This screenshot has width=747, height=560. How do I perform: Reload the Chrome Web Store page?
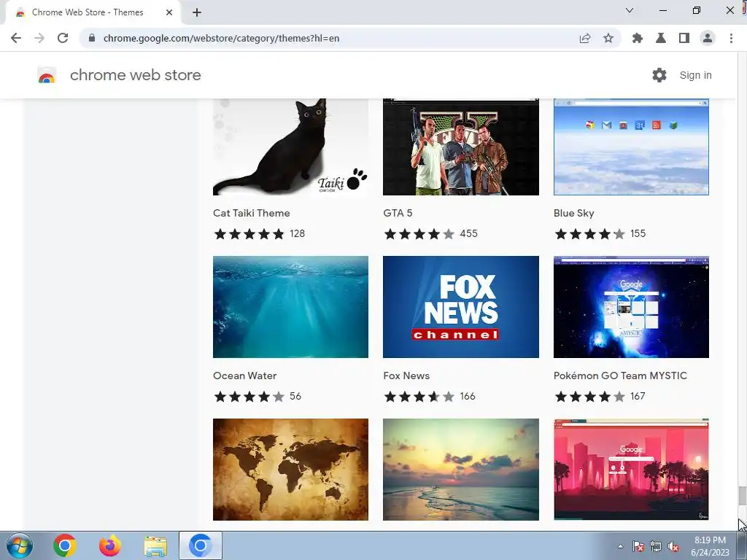click(63, 38)
